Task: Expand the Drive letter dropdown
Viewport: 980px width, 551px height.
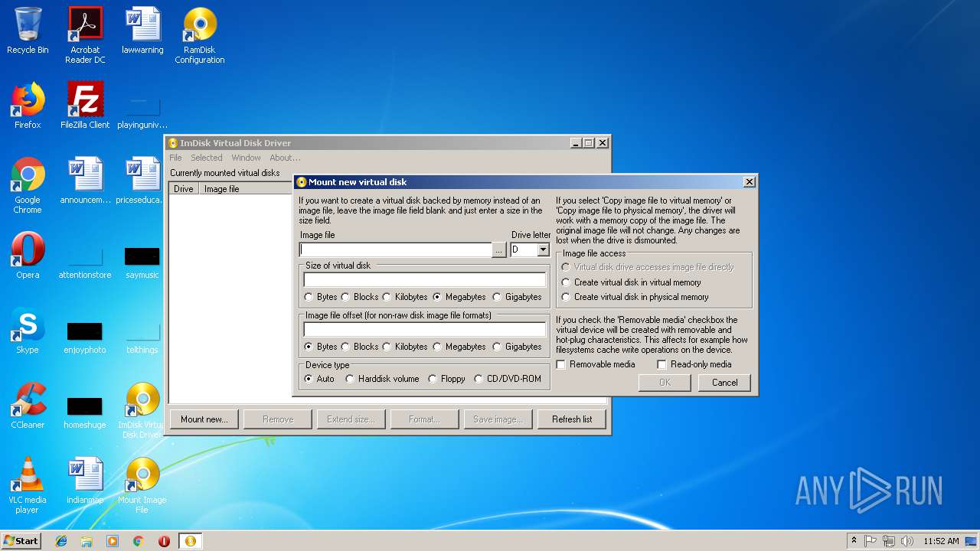Action: (543, 250)
